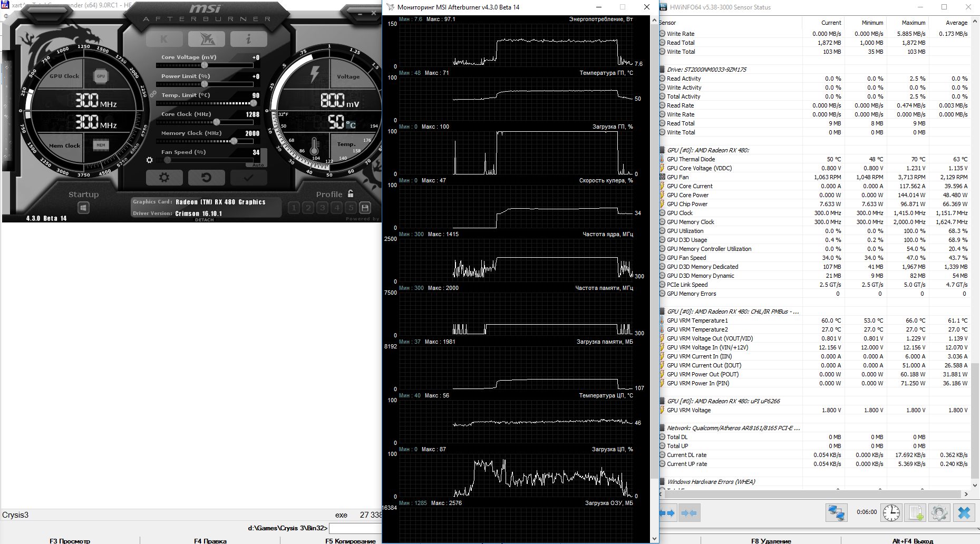Apply Afterburner settings with the checkmark button
The width and height of the screenshot is (980, 544).
pos(248,178)
